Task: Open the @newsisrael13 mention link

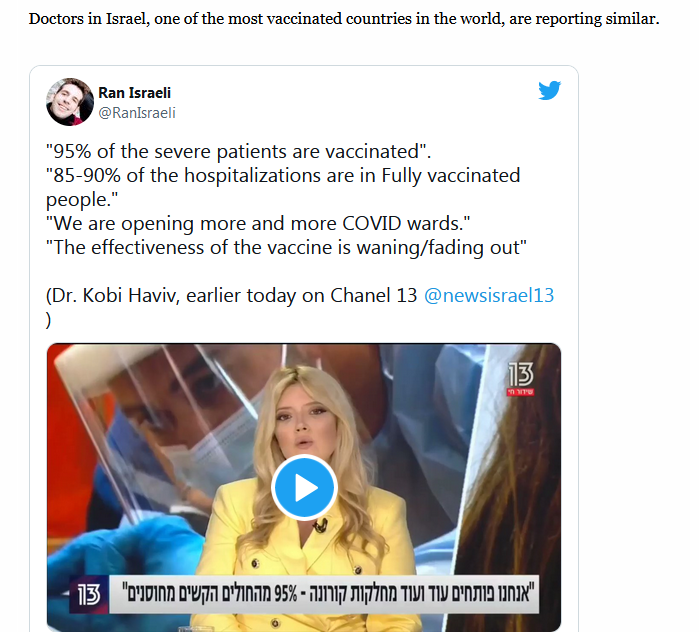Action: 489,295
